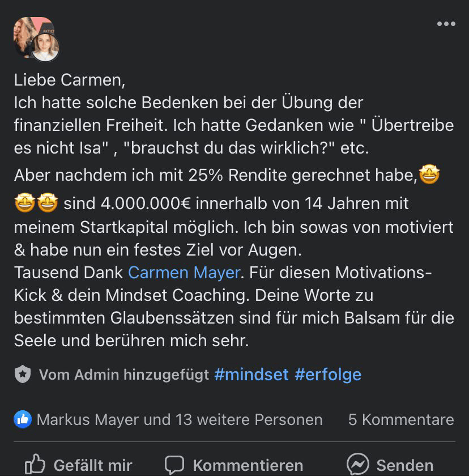Open Carmen Mayer's tagged profile link
469x476 pixels.
tap(184, 272)
